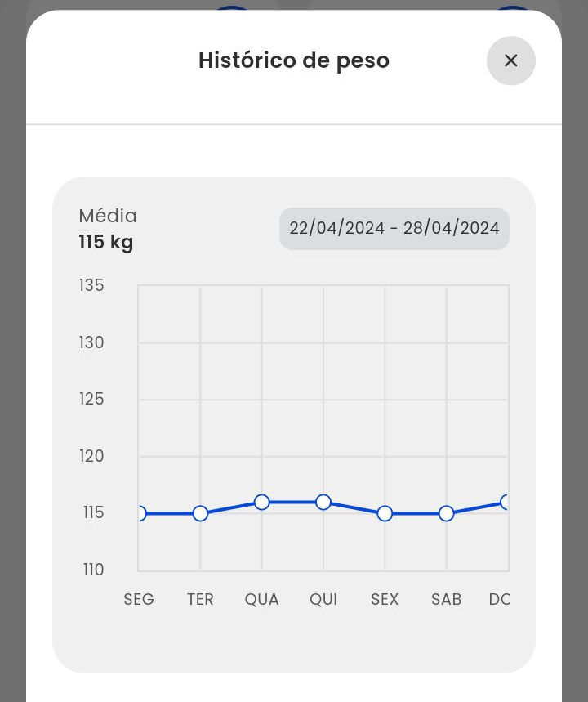Image resolution: width=588 pixels, height=702 pixels.
Task: Click the SEG day label
Action: (139, 599)
